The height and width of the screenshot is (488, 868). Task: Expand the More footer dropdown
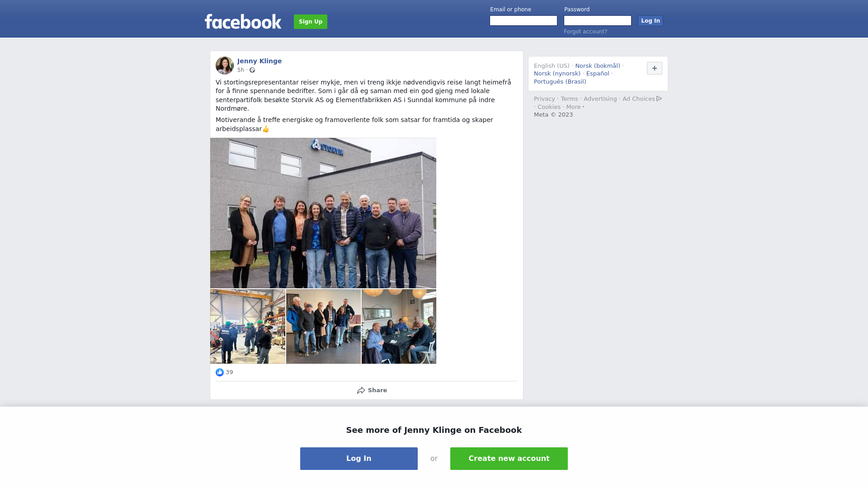coord(576,107)
